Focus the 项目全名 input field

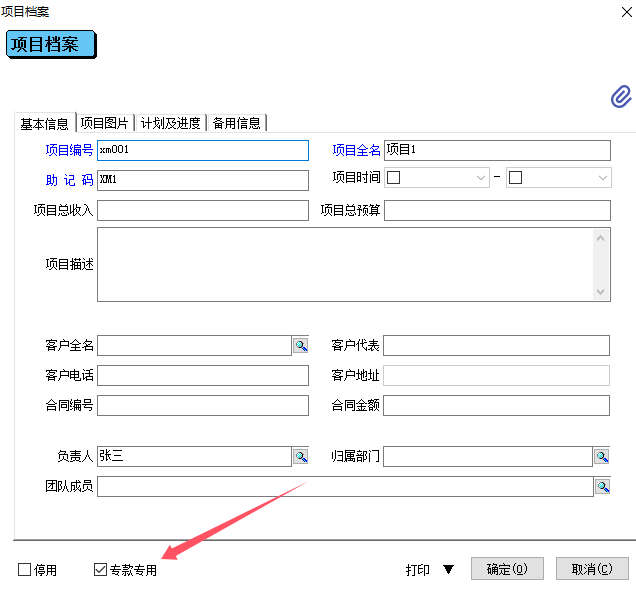tap(497, 150)
